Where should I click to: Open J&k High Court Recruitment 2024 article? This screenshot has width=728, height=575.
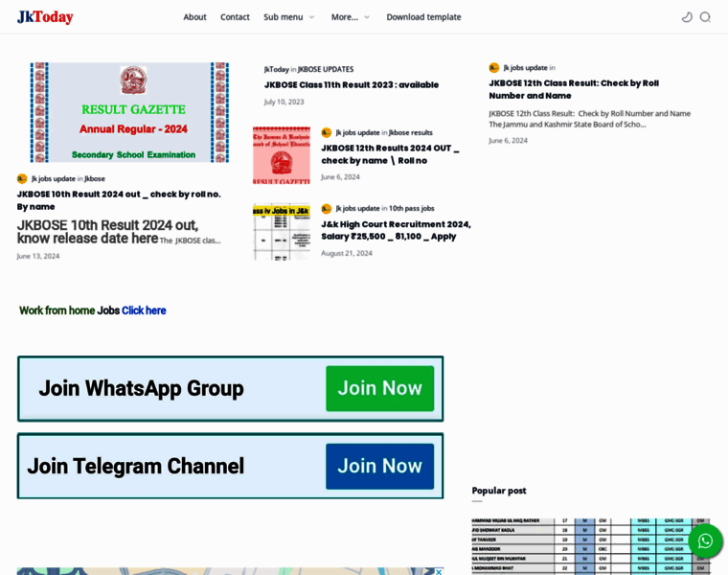click(x=396, y=230)
